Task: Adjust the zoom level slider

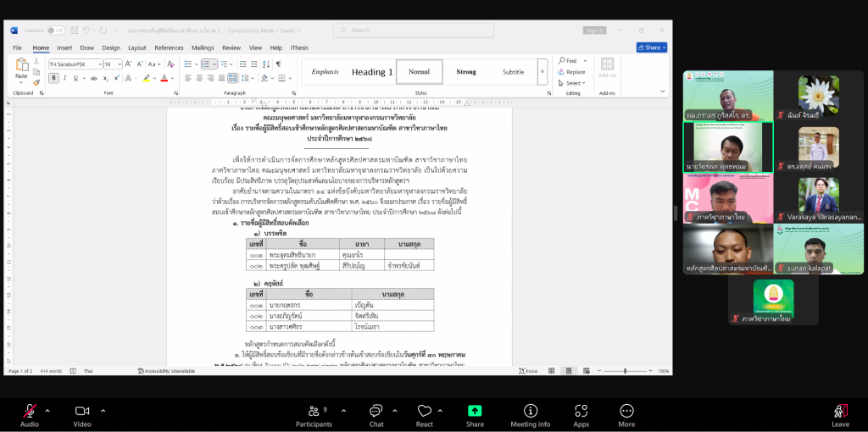Action: (x=625, y=371)
